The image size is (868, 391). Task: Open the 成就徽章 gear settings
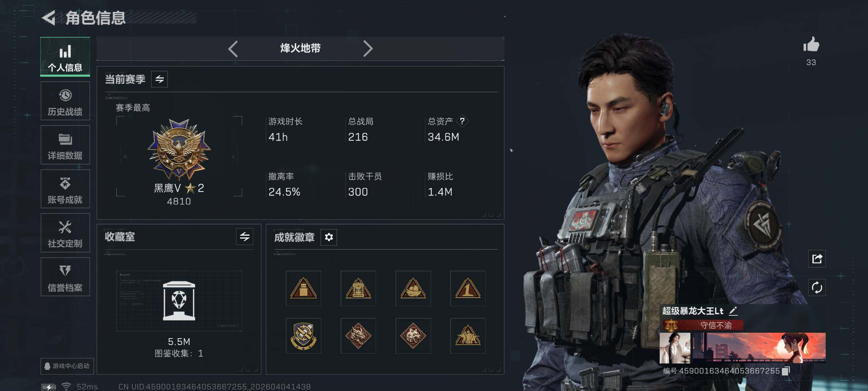coord(329,237)
